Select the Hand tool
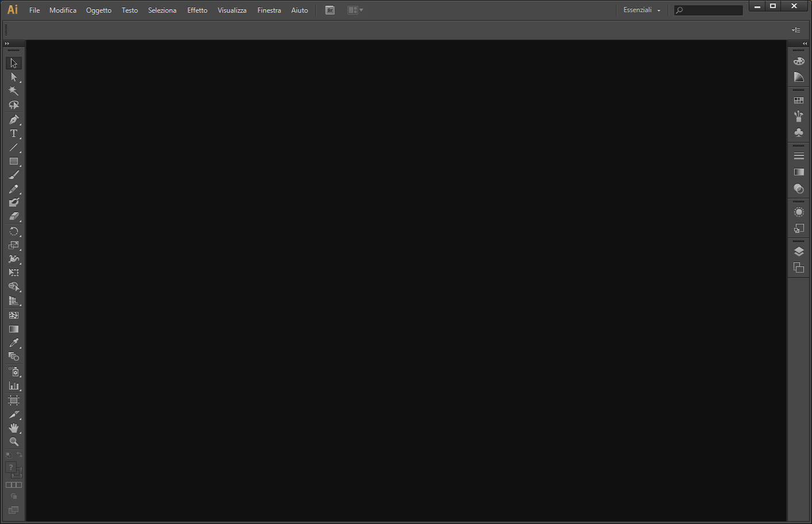The height and width of the screenshot is (524, 812). pyautogui.click(x=14, y=428)
